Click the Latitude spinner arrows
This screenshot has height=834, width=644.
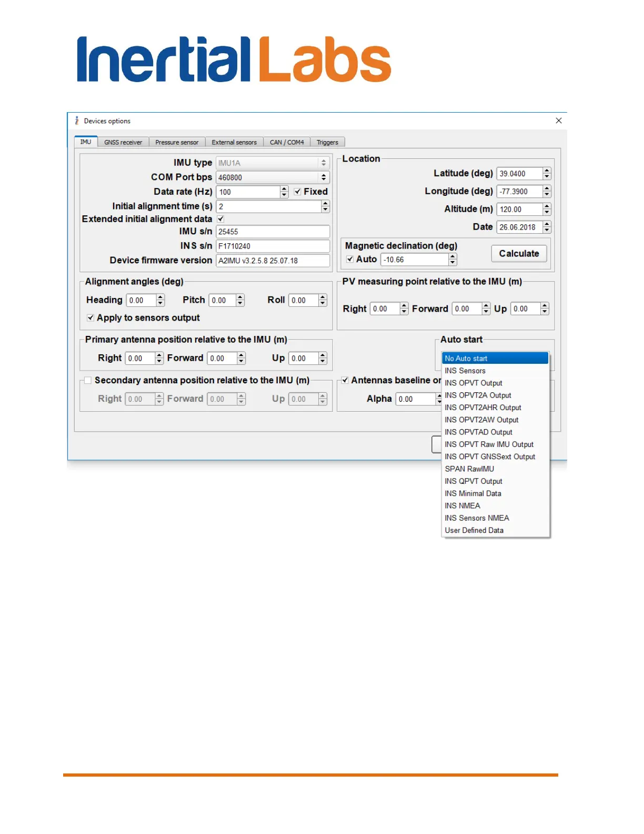[547, 173]
